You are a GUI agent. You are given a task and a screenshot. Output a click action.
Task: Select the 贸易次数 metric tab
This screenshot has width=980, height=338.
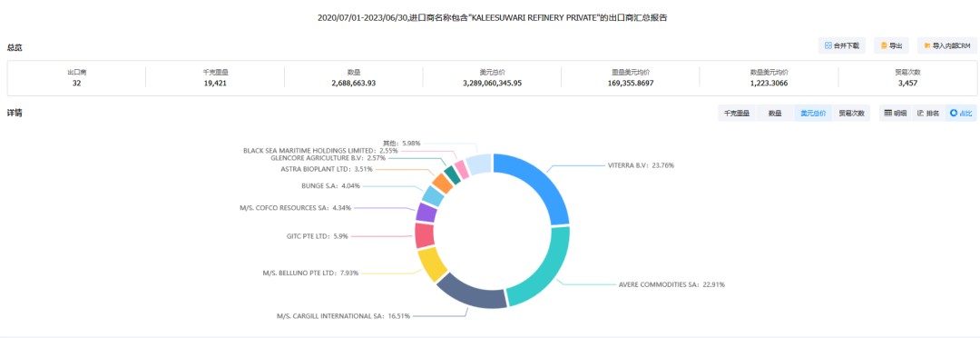pyautogui.click(x=851, y=114)
